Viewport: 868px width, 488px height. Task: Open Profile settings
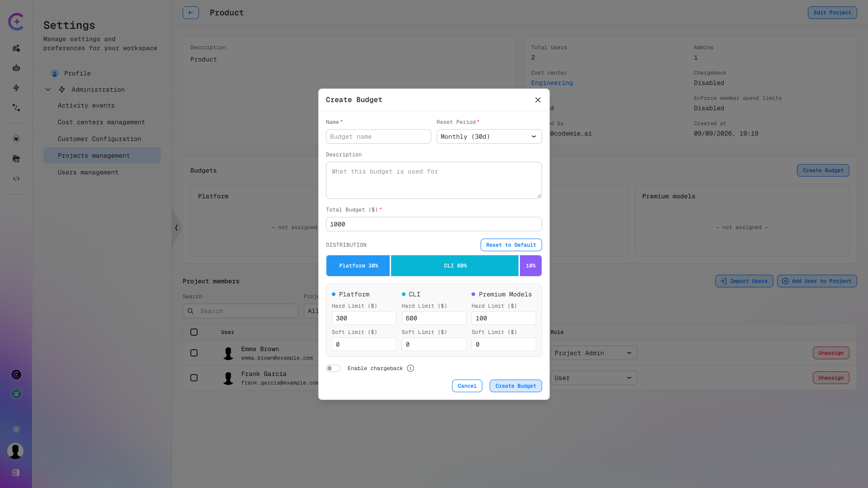(77, 73)
